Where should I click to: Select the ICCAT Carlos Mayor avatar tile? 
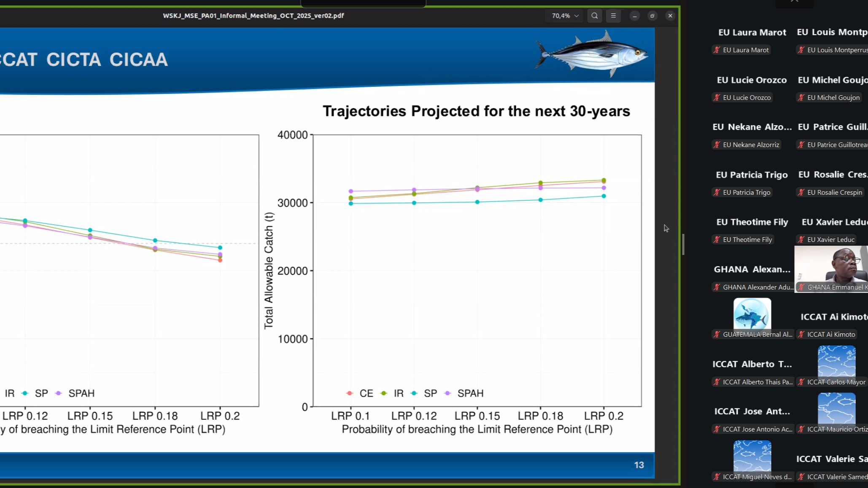tap(836, 361)
